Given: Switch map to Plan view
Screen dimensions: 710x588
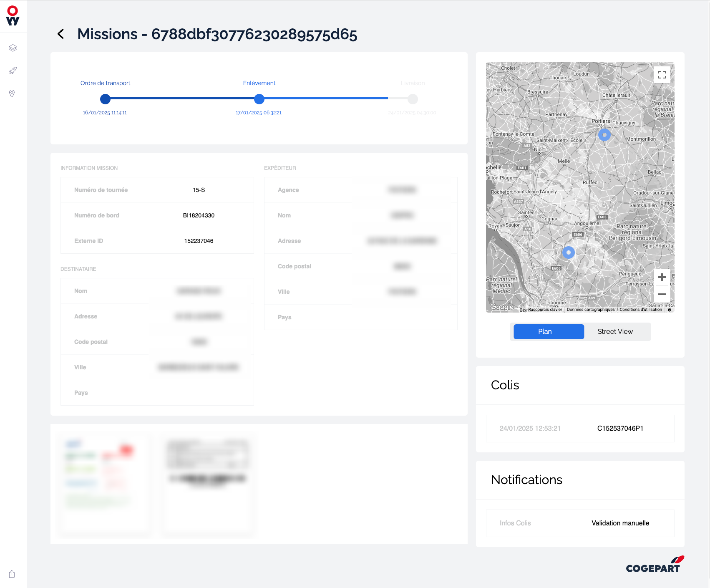Looking at the screenshot, I should pyautogui.click(x=549, y=332).
